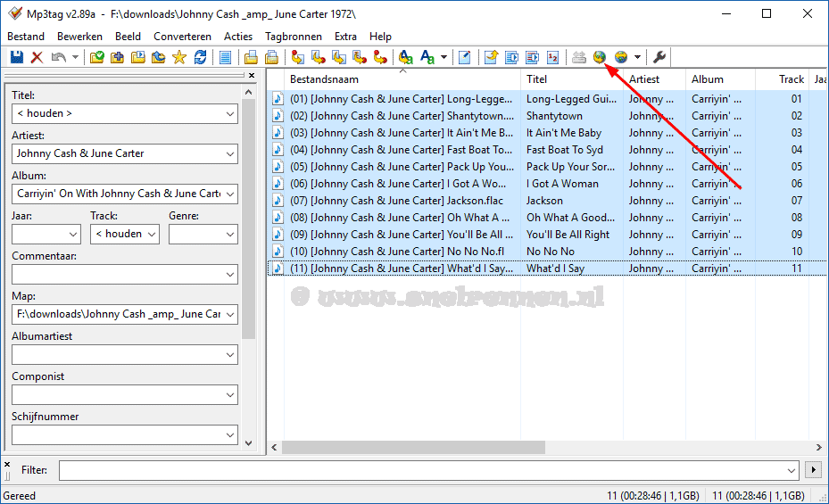Click the Extended tags edit icon
The image size is (829, 504).
[x=465, y=57]
